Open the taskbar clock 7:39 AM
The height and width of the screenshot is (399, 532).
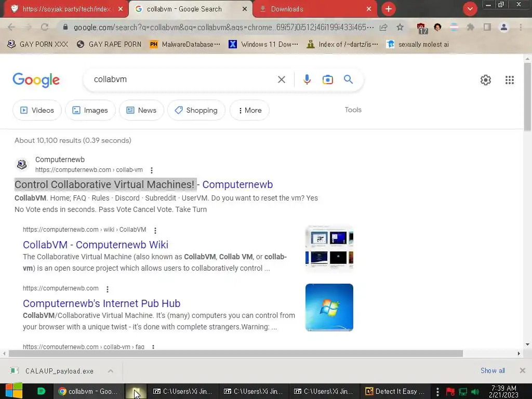point(503,391)
